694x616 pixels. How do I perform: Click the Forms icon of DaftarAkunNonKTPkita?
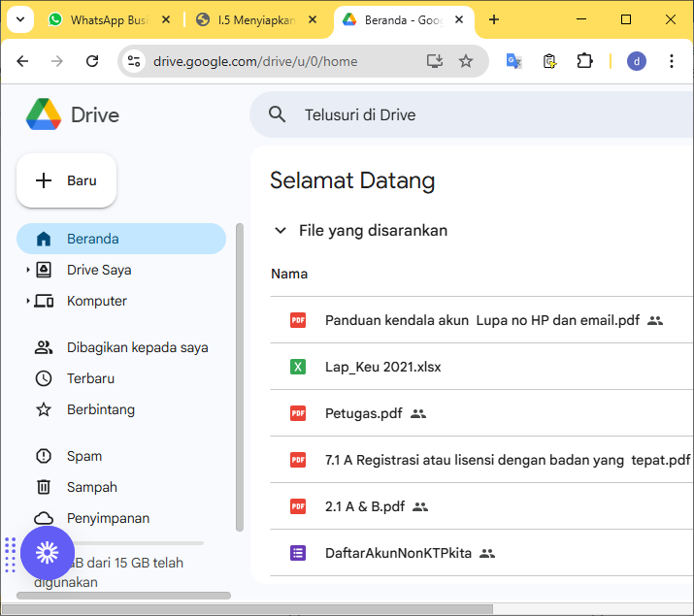(x=298, y=553)
